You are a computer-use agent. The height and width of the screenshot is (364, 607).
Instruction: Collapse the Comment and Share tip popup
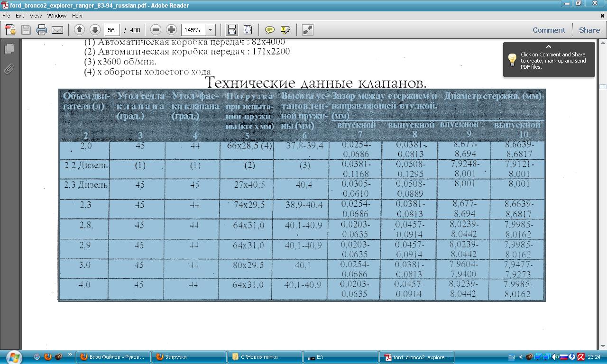[549, 46]
